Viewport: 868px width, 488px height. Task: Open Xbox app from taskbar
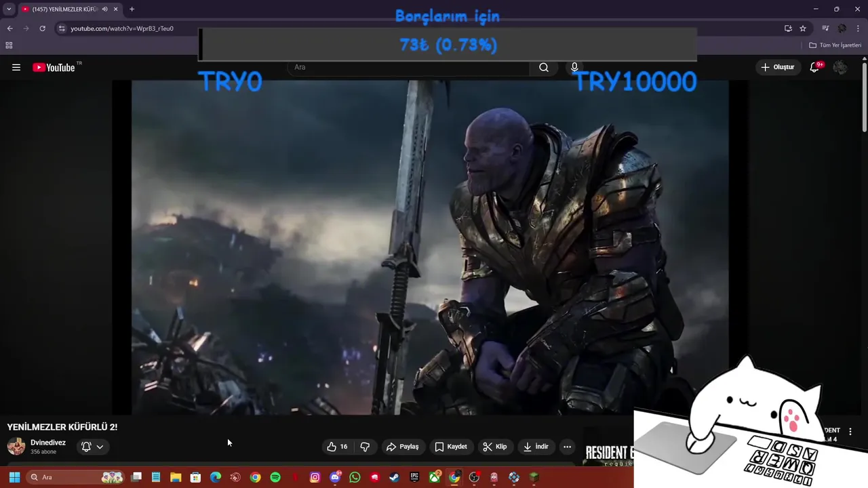(435, 477)
